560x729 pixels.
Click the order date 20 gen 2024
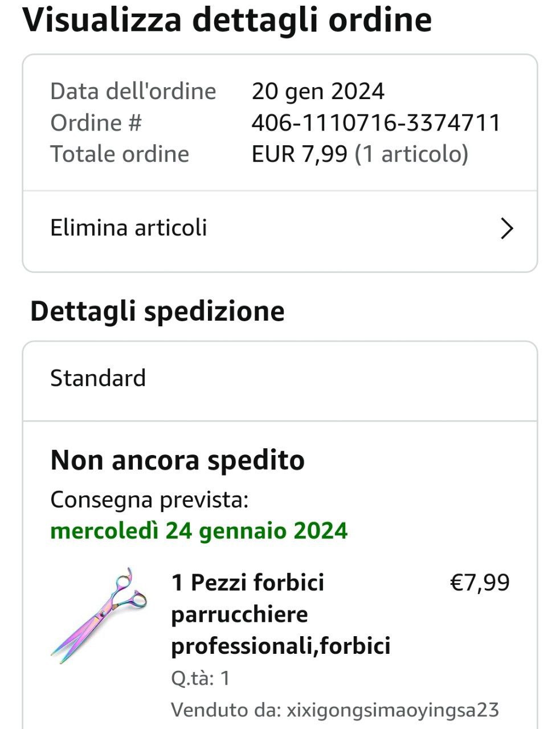coord(318,91)
